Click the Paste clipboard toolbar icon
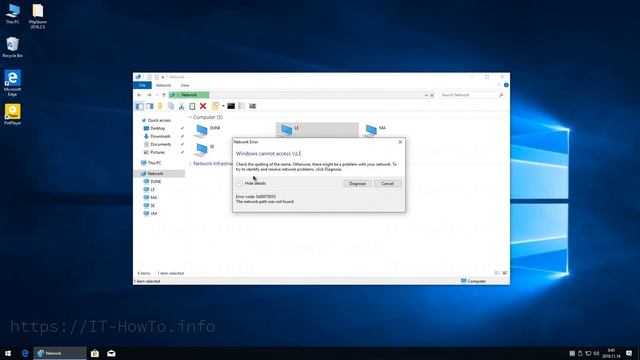 pos(192,106)
